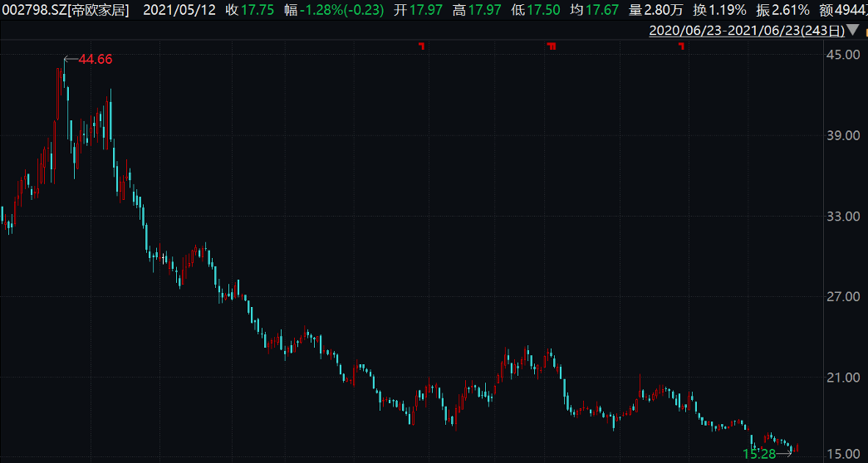Screen dimensions: 868x463
Task: Click the 44.66 highest price label
Action: (95, 59)
